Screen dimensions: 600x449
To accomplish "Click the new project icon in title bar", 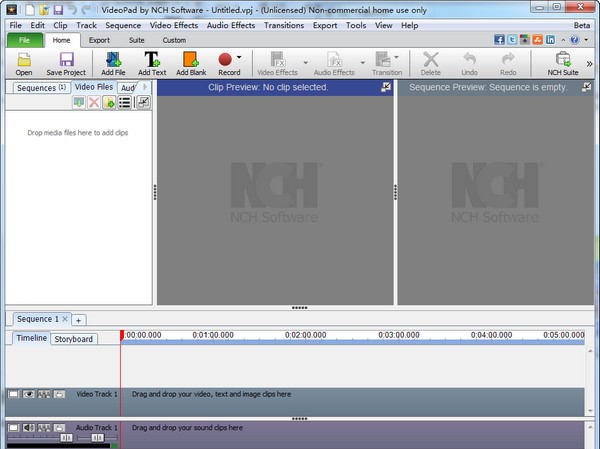I will coord(30,10).
